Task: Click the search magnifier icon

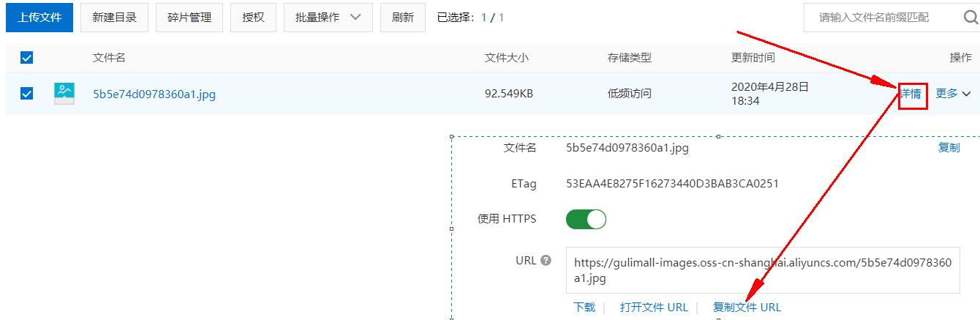Action: pos(970,18)
